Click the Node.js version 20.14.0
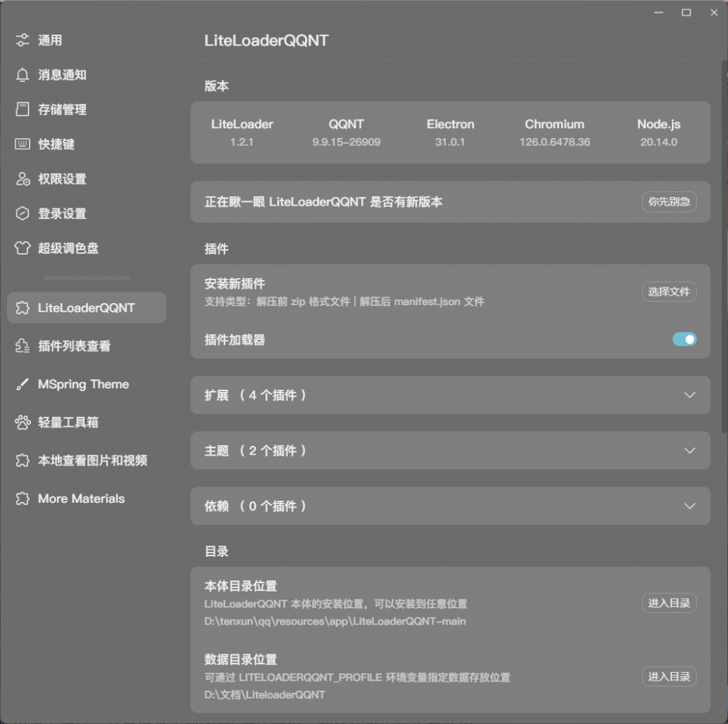 coord(659,142)
